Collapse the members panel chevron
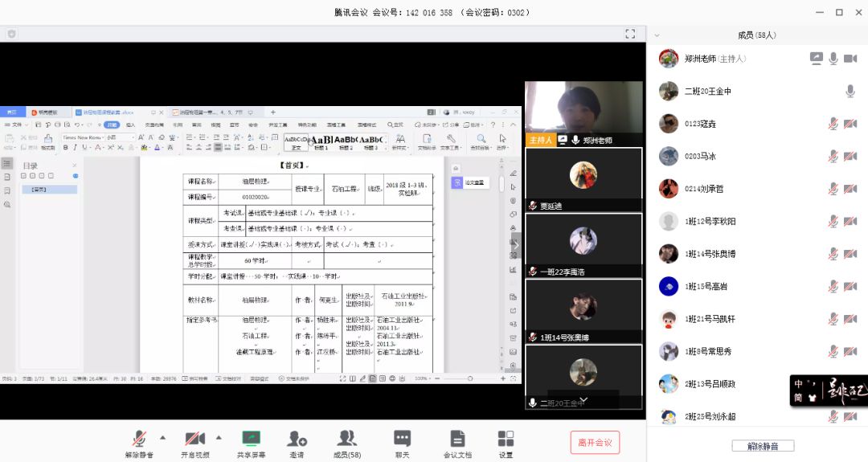 click(657, 35)
